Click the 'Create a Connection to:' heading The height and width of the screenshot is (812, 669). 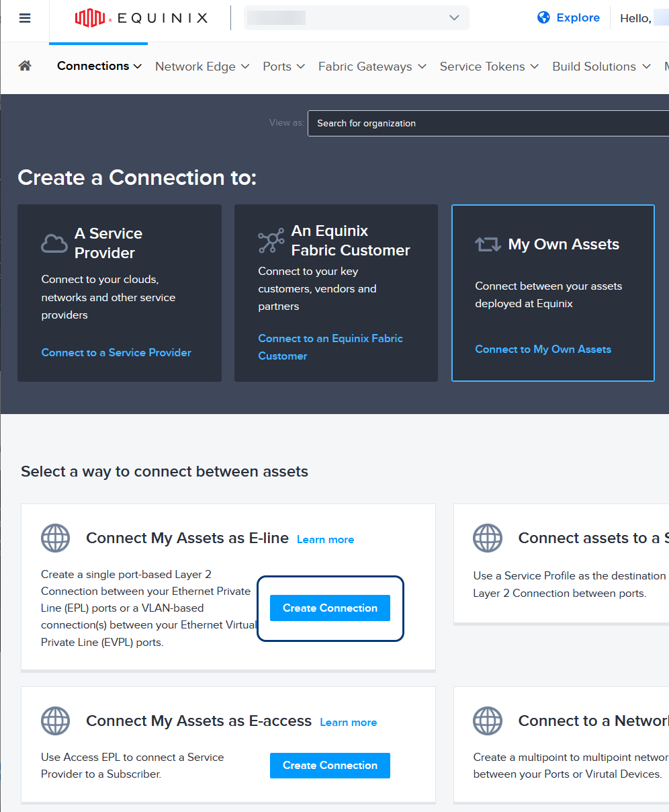coord(137,177)
